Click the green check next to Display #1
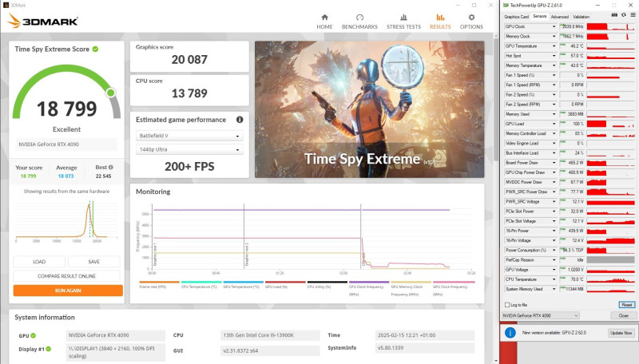 tap(49, 349)
